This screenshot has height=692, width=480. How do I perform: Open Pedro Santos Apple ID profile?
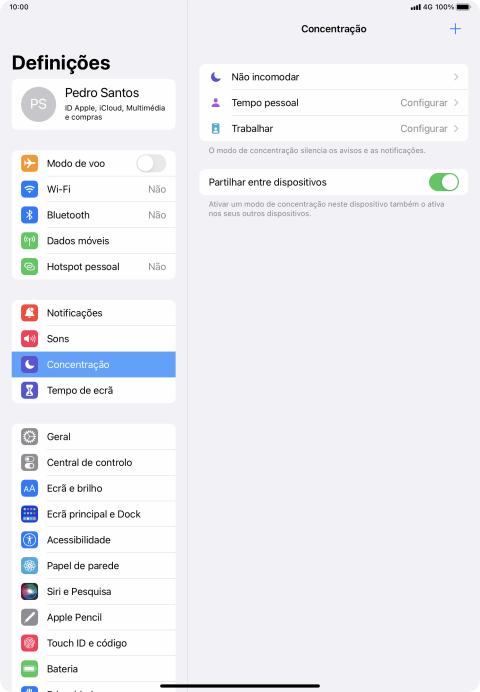tap(94, 105)
